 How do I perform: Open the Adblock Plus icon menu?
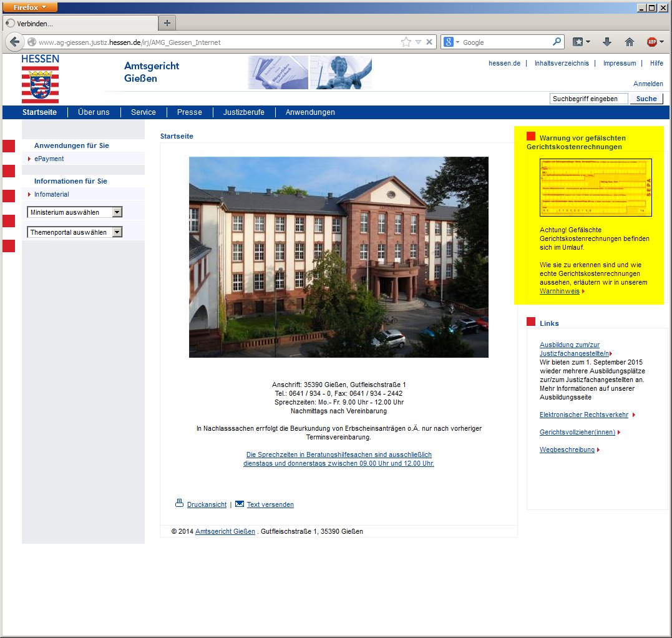pyautogui.click(x=655, y=42)
